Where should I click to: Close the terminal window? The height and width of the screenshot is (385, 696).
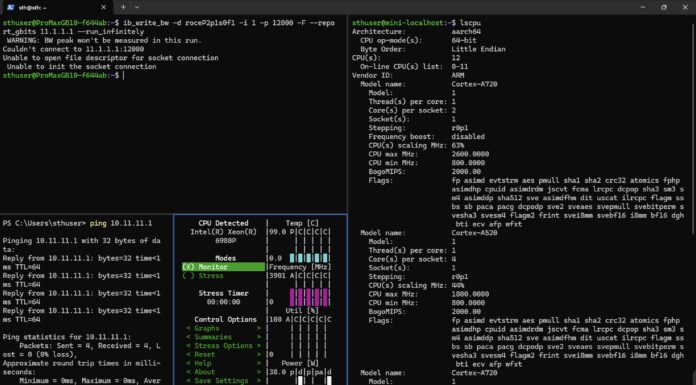685,7
